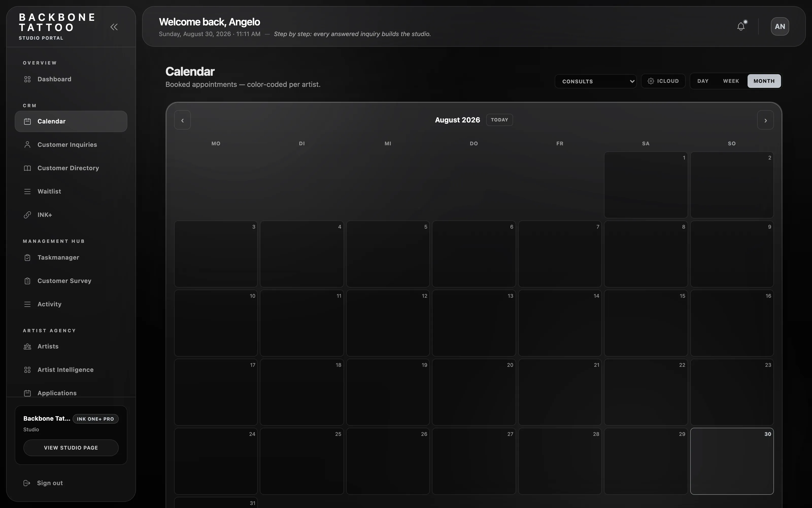
Task: Switch calendar to DAY view
Action: pyautogui.click(x=703, y=81)
